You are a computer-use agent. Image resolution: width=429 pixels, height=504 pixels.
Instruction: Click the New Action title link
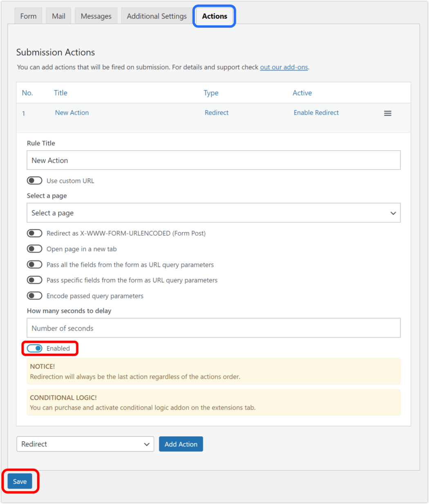(71, 112)
